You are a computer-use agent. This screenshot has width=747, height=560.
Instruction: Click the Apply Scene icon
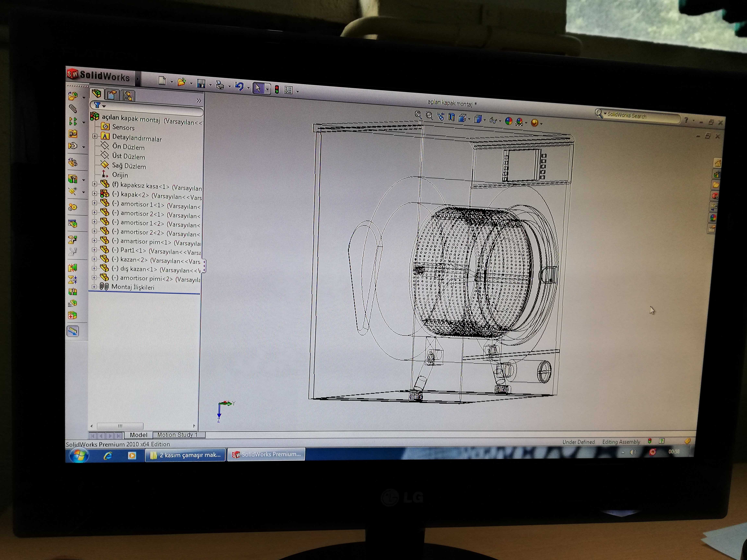click(x=519, y=122)
